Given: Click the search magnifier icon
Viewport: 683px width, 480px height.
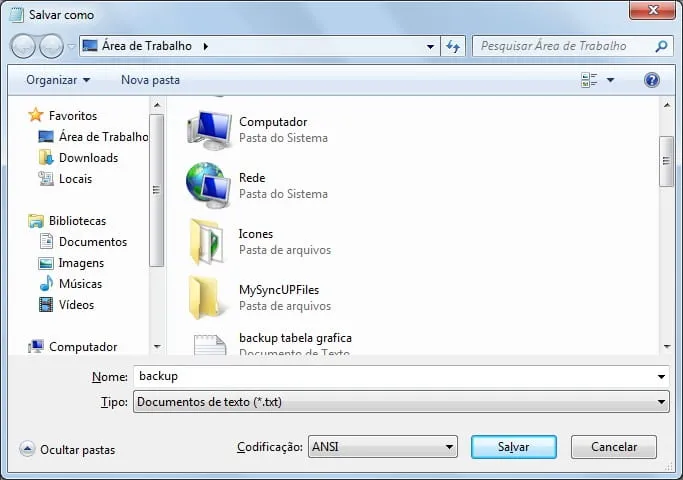Looking at the screenshot, I should 661,46.
